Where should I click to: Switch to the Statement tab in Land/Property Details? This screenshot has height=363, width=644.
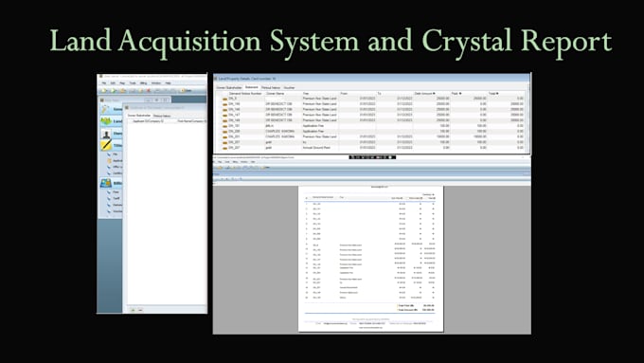pyautogui.click(x=251, y=87)
